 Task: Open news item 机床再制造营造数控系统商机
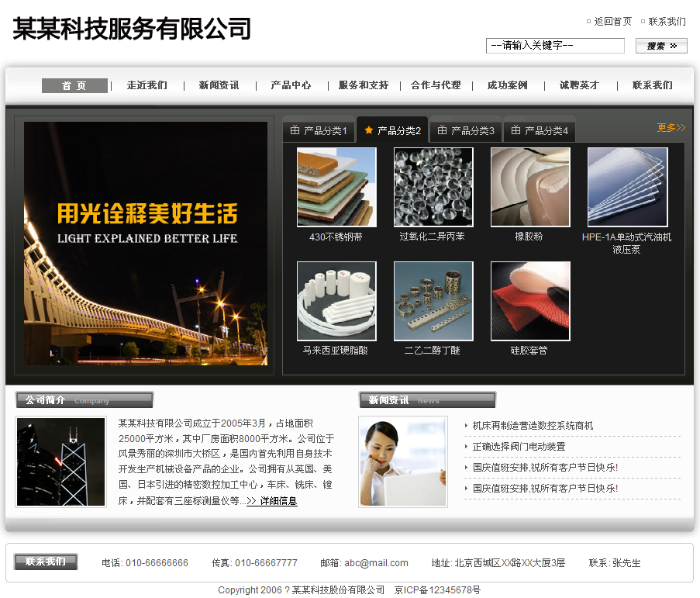(533, 426)
